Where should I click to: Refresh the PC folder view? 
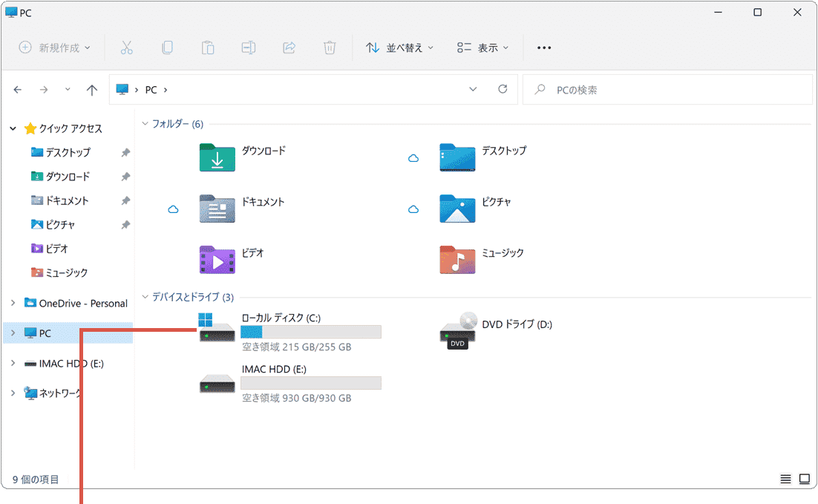point(503,89)
